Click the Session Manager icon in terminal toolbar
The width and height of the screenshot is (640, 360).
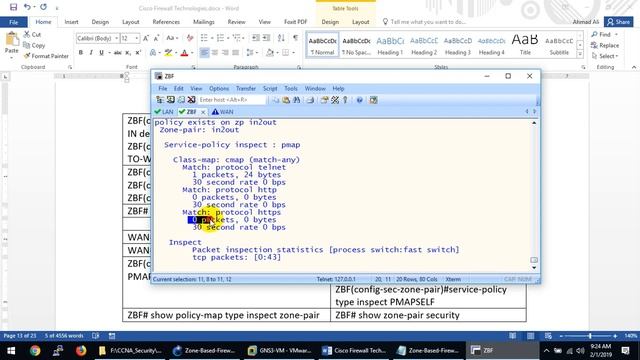[x=160, y=100]
